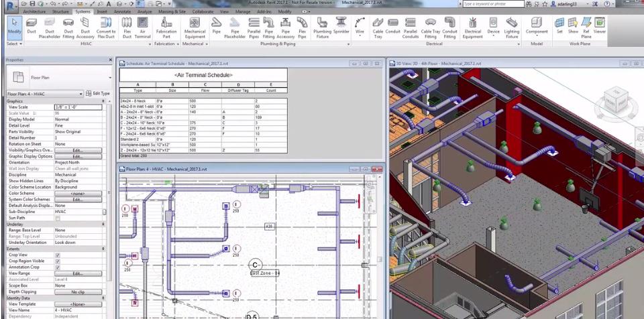Click the Set work plane icon
The height and width of the screenshot is (319, 644).
559,25
